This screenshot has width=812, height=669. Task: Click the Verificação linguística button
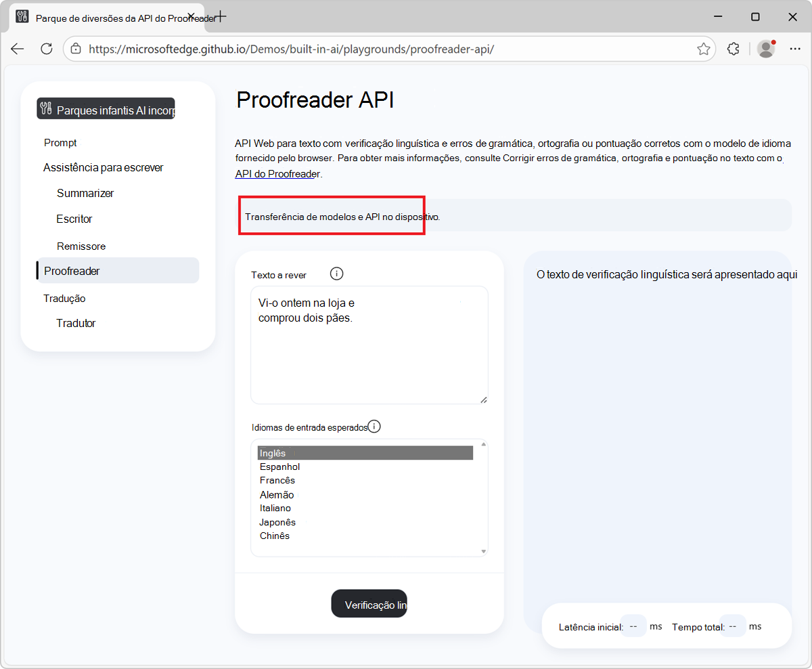tap(369, 603)
